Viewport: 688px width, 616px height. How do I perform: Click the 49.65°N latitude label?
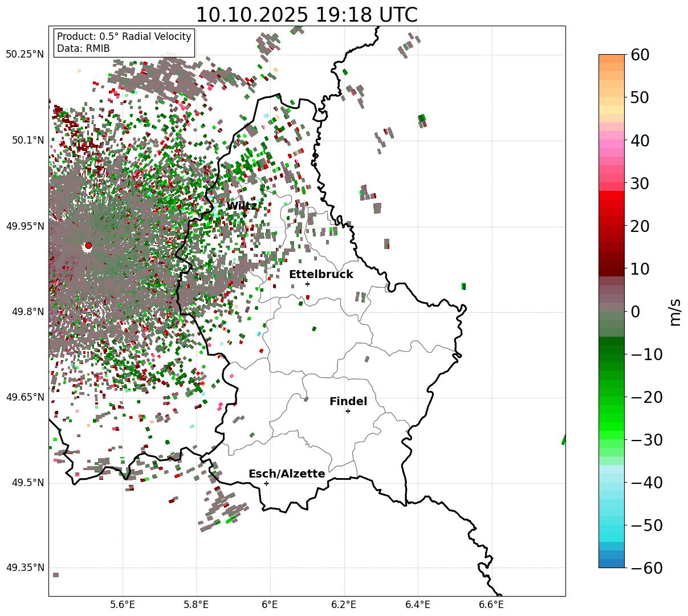(25, 397)
